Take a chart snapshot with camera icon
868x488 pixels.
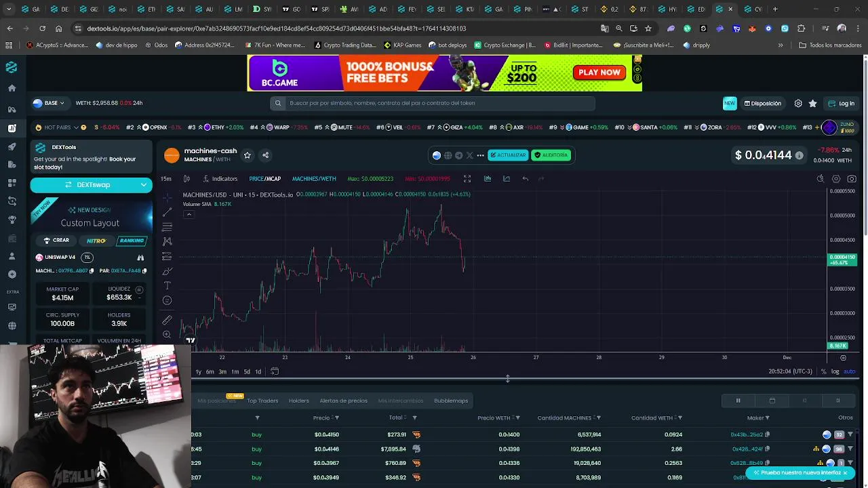tap(852, 179)
